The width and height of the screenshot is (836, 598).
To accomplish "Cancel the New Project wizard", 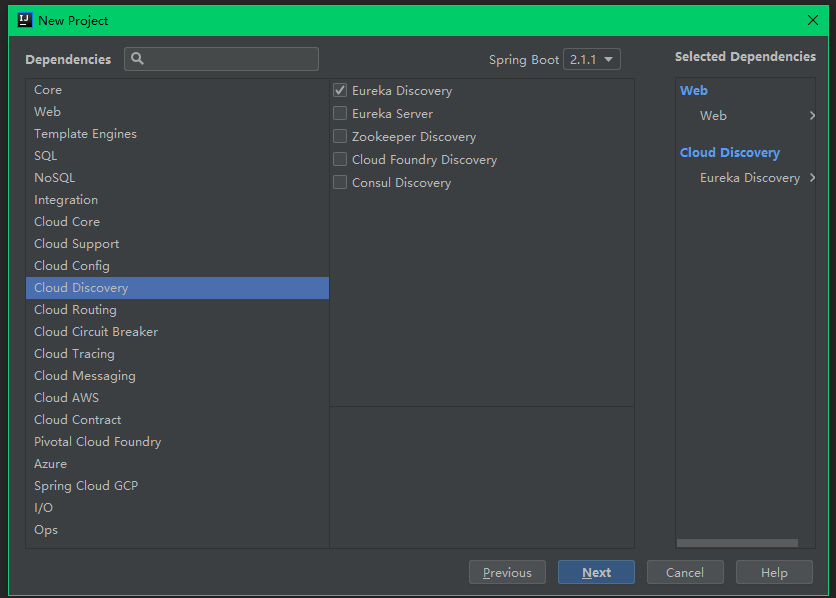I will pos(685,572).
